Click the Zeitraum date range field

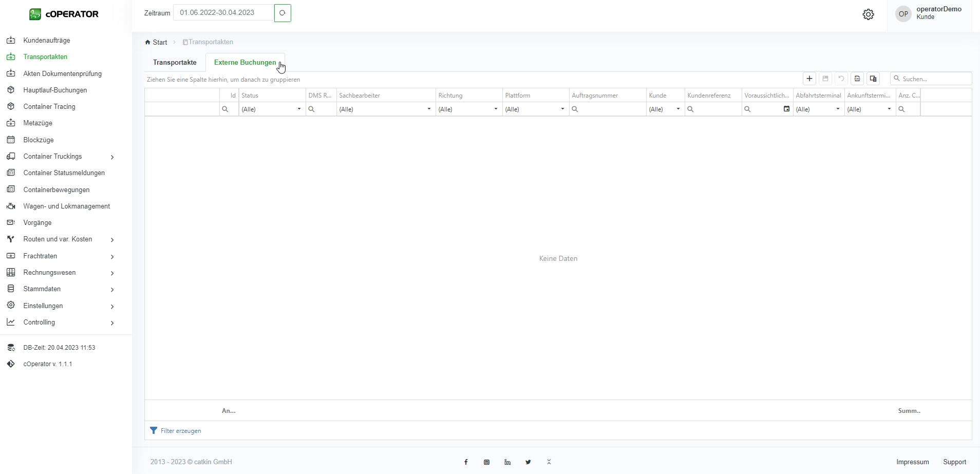pyautogui.click(x=224, y=13)
